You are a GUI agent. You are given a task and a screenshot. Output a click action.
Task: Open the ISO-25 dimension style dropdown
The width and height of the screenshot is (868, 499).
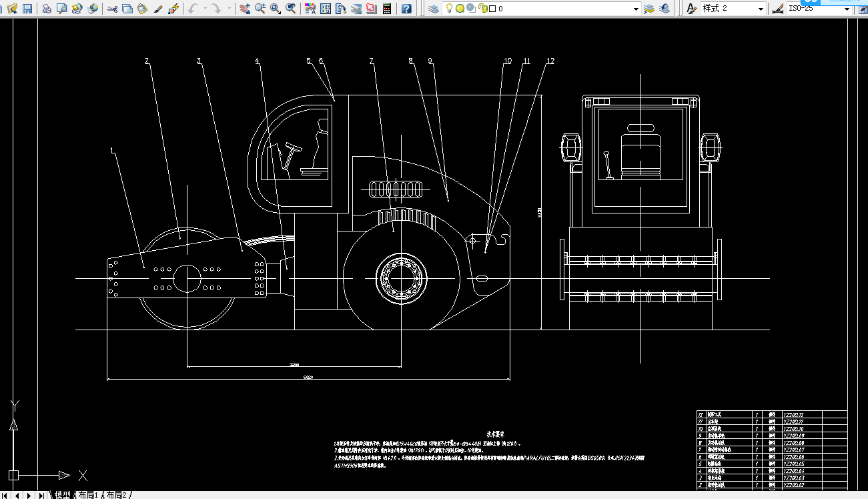[847, 9]
